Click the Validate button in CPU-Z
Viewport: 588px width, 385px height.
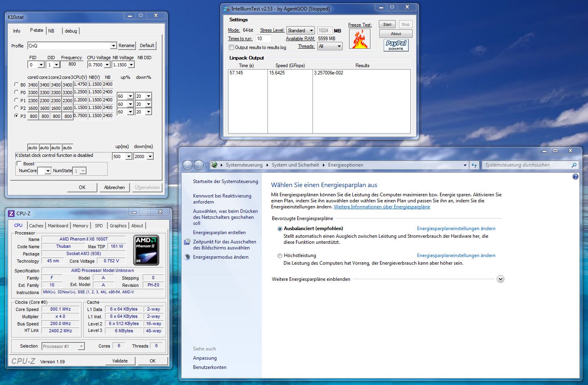click(x=120, y=361)
